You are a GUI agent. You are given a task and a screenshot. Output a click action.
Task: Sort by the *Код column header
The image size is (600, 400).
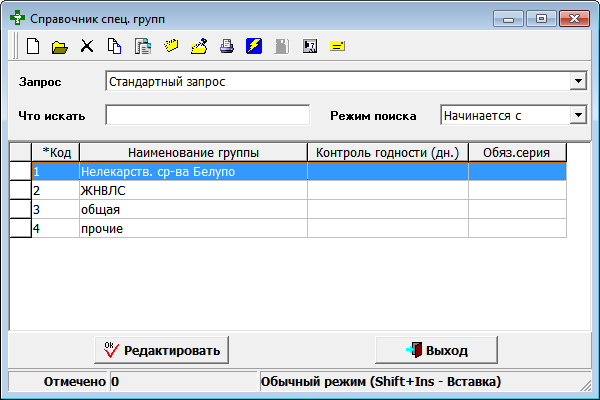[56, 152]
